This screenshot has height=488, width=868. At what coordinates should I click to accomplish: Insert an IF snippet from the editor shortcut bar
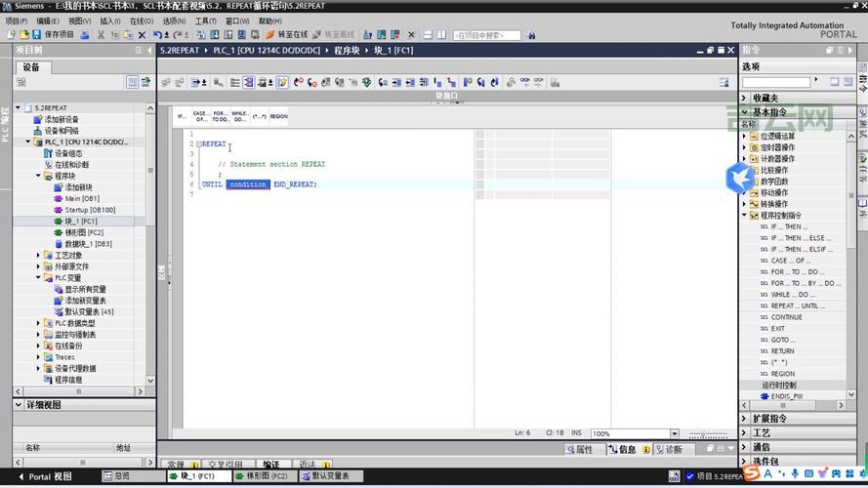click(182, 116)
